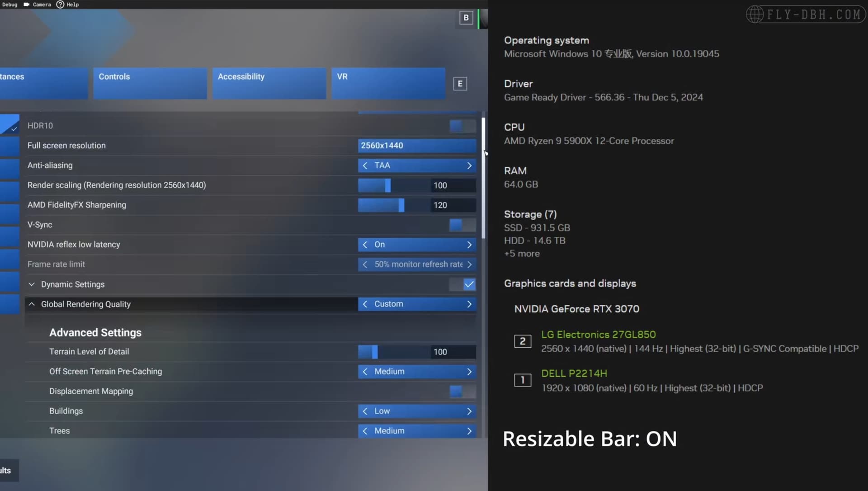Collapse the Global Rendering Quality section
Viewport: 868px width, 491px height.
(31, 304)
